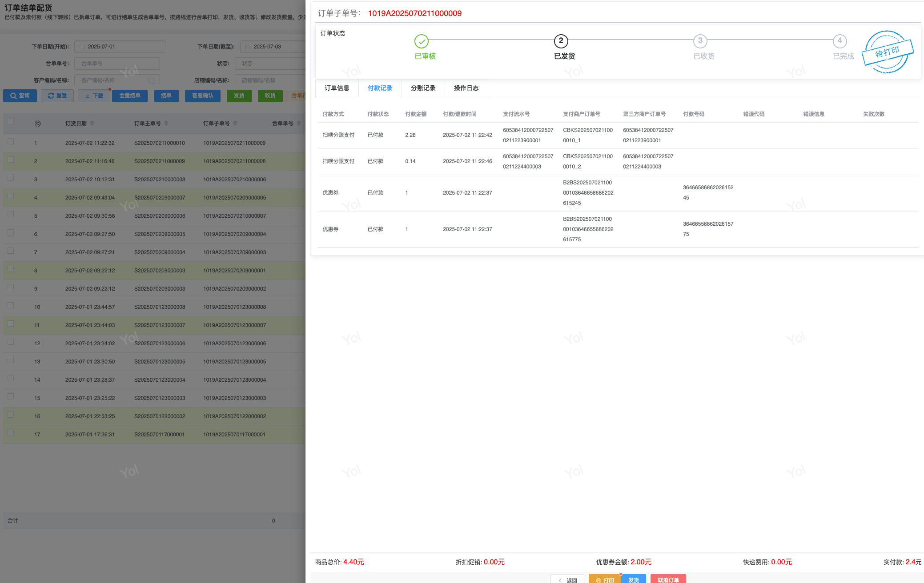Click the 全量结单 button
This screenshot has width=924, height=583.
[130, 96]
